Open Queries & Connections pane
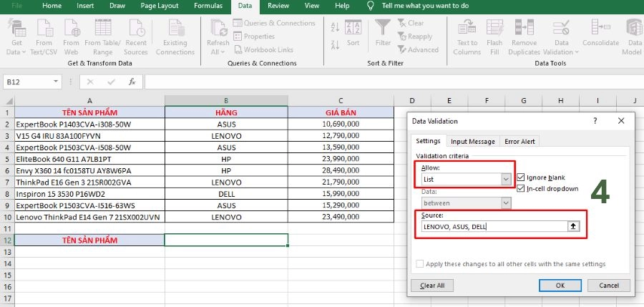This screenshot has width=644, height=307. [x=274, y=23]
